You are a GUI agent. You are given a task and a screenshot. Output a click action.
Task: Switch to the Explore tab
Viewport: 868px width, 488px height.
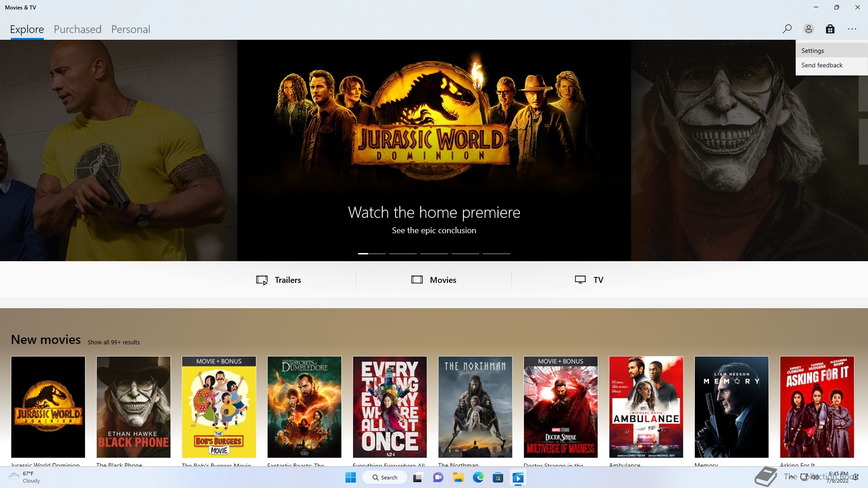(27, 29)
